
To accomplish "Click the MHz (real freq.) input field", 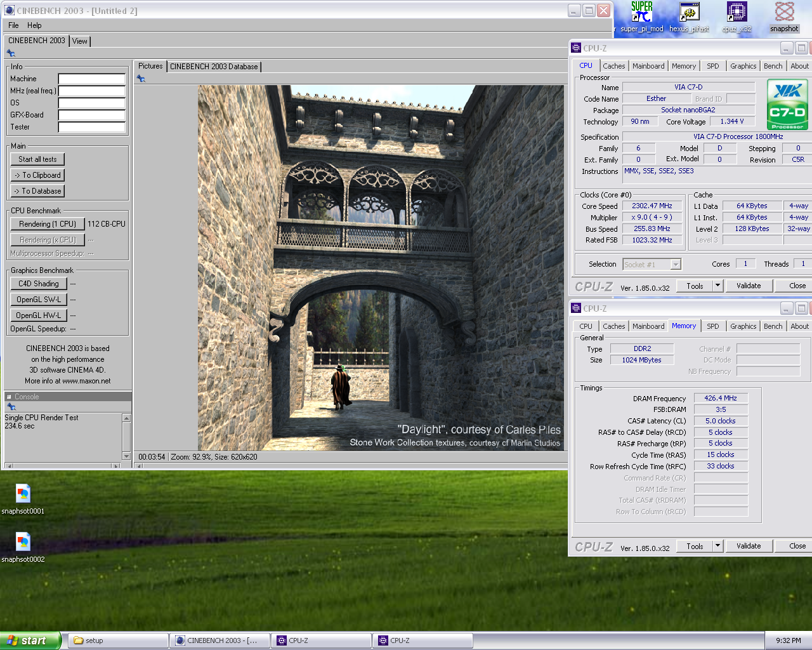I will [x=92, y=91].
